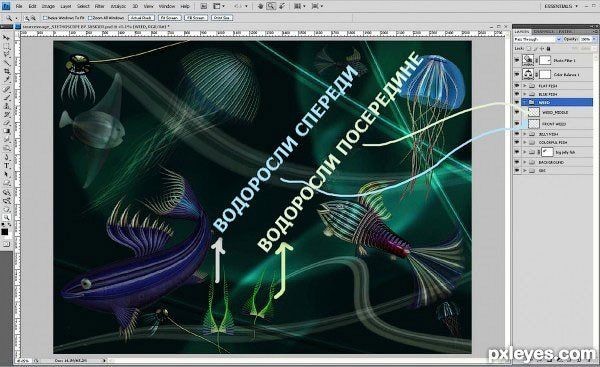Expand the FLAT FISH group
This screenshot has width=600, height=367.
pos(525,86)
